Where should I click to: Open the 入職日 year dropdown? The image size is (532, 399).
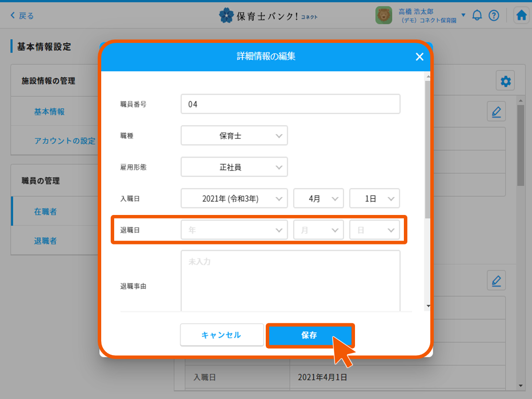tap(234, 199)
